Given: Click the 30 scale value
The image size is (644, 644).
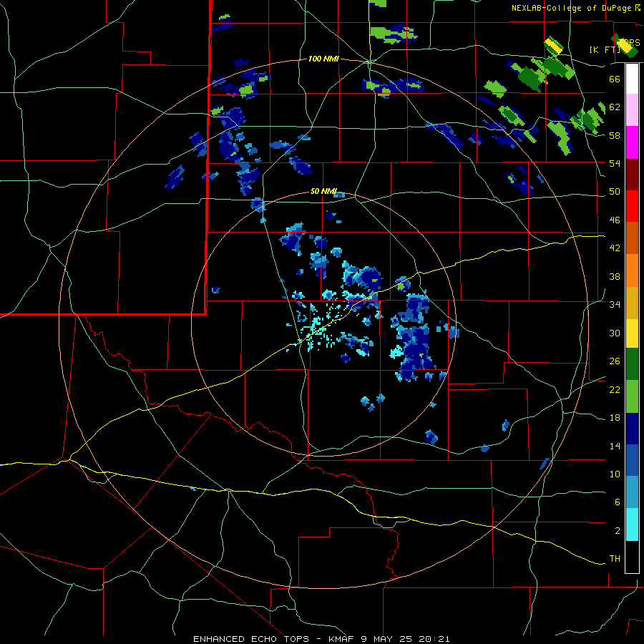Looking at the screenshot, I should pyautogui.click(x=615, y=333).
